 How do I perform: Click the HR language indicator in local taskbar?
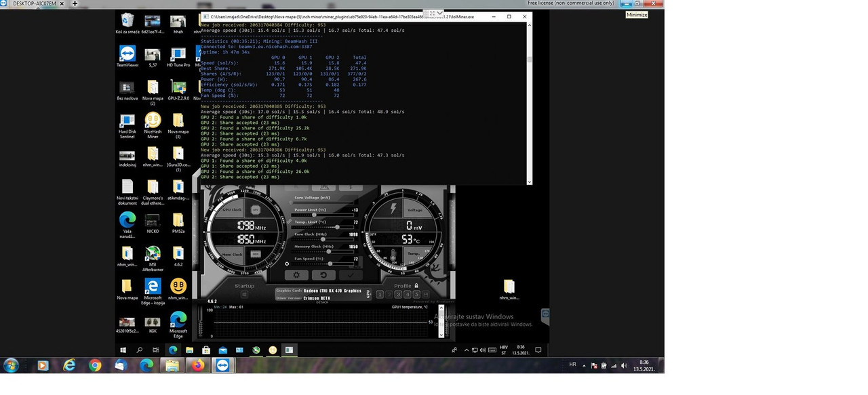point(572,365)
